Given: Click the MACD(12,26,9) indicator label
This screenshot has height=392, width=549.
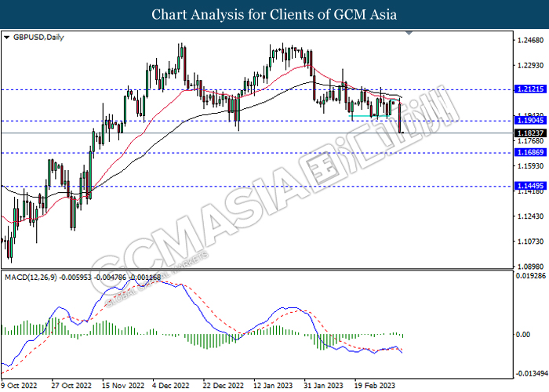Looking at the screenshot, I should [31, 278].
